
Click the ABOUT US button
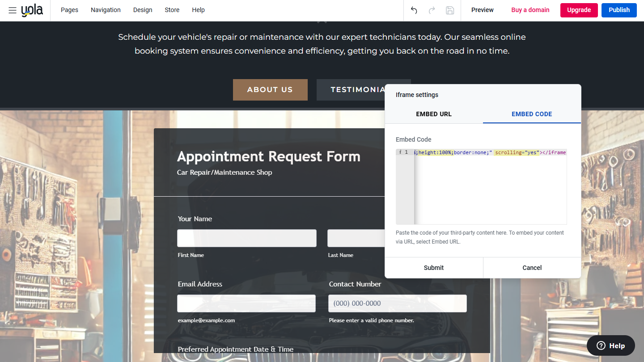[x=270, y=89]
